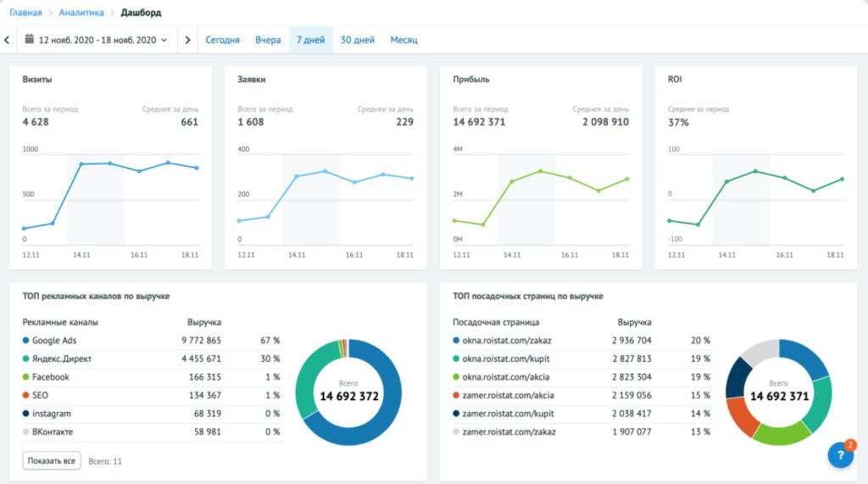868x484 pixels.
Task: Select the 30 дней period tab
Action: tap(358, 40)
